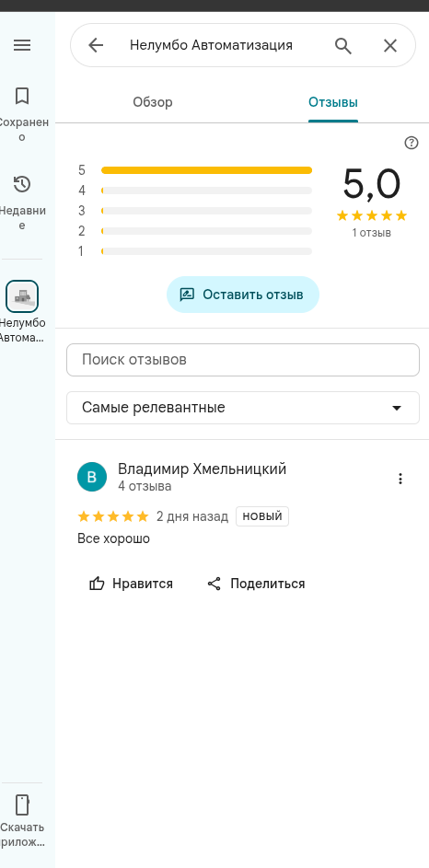
Task: Click the magnifier search icon
Action: coord(343,45)
